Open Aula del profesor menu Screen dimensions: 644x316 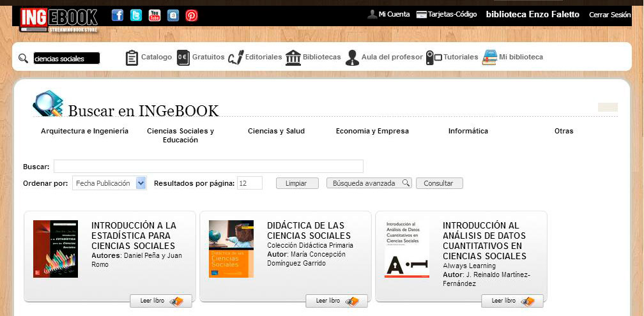click(x=392, y=57)
